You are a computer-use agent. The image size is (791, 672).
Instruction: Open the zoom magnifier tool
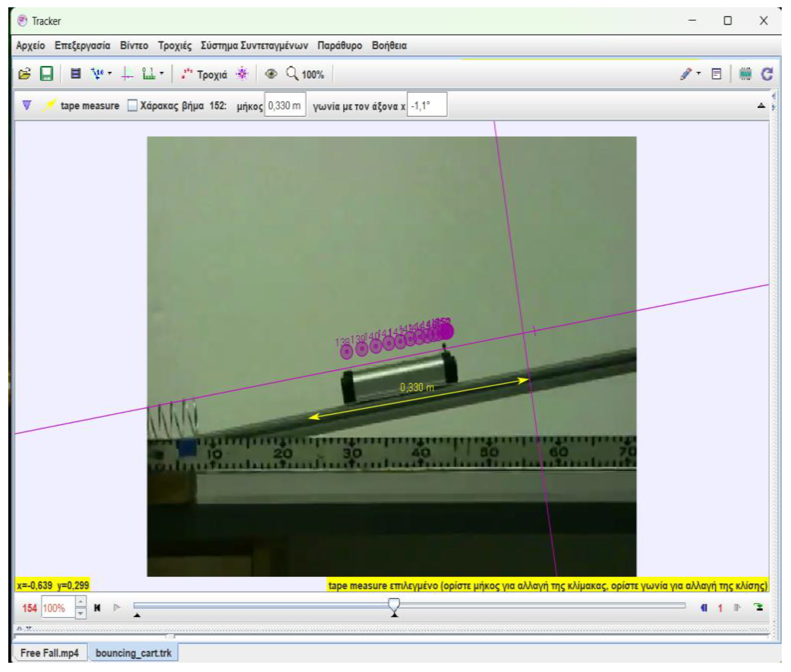(292, 73)
